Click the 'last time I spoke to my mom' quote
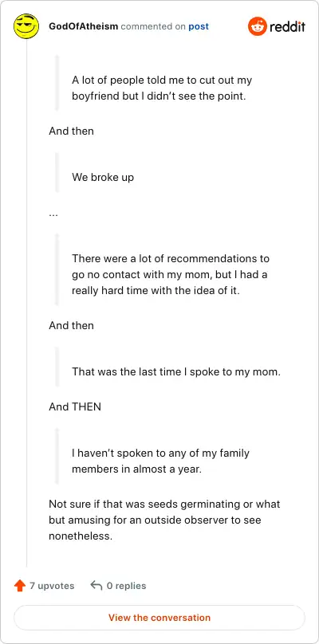The height and width of the screenshot is (644, 319). [x=176, y=372]
